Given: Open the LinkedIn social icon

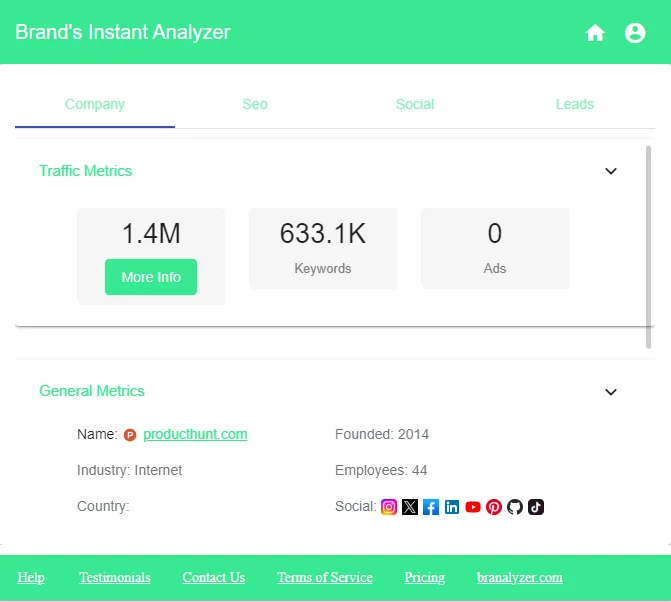Looking at the screenshot, I should 452,507.
